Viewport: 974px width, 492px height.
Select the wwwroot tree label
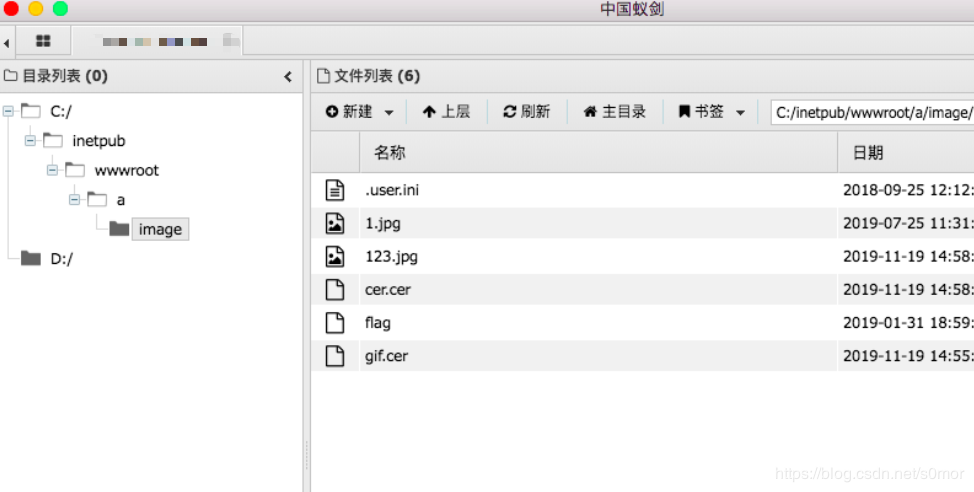(127, 170)
